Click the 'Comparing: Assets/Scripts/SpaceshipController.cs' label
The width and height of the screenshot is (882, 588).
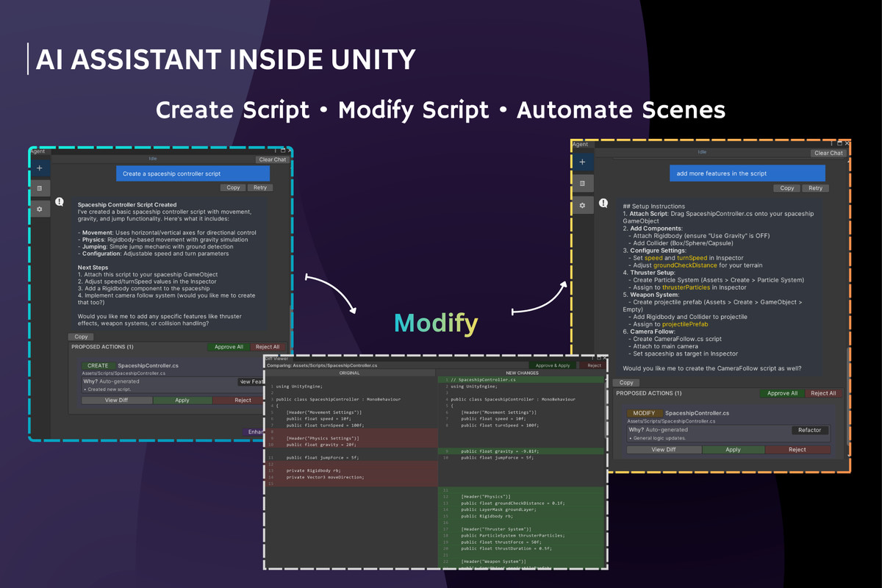click(322, 365)
